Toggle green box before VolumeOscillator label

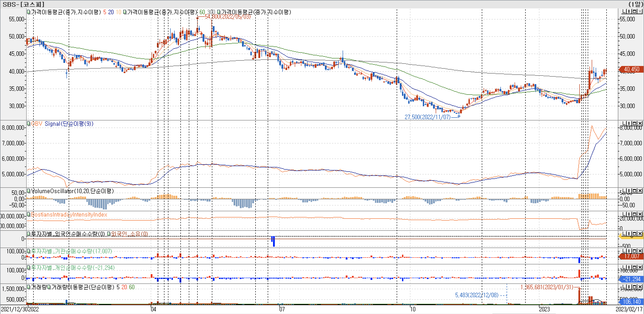click(x=29, y=191)
